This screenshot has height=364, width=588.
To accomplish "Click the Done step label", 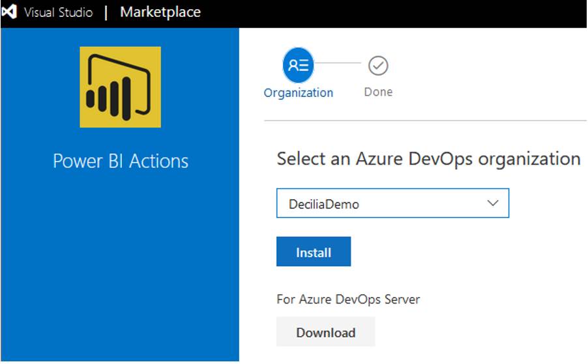I will [378, 92].
